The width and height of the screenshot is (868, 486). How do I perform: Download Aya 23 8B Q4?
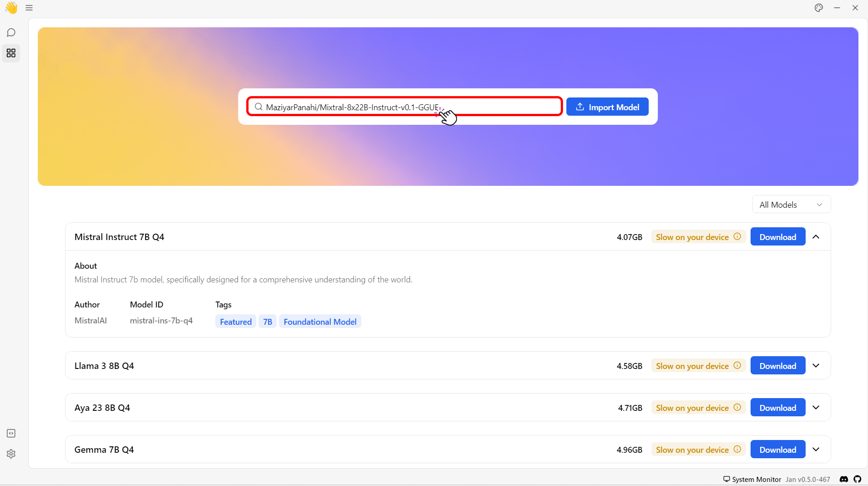coord(777,408)
